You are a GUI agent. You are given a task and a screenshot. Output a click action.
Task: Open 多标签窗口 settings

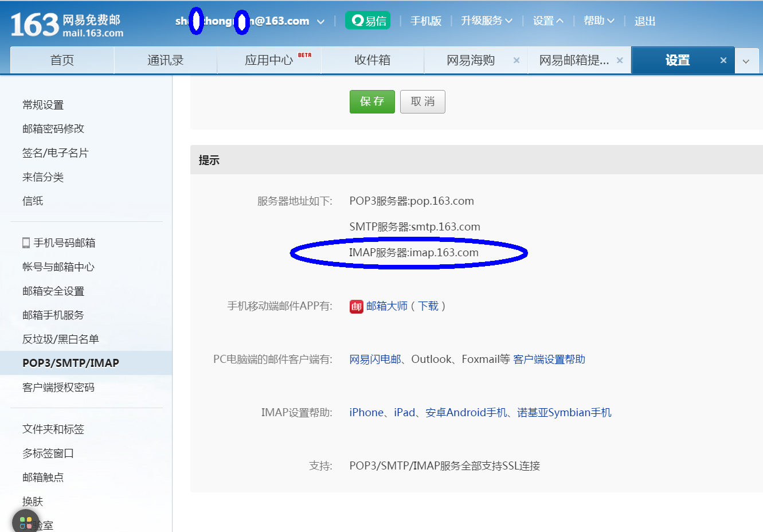click(48, 453)
